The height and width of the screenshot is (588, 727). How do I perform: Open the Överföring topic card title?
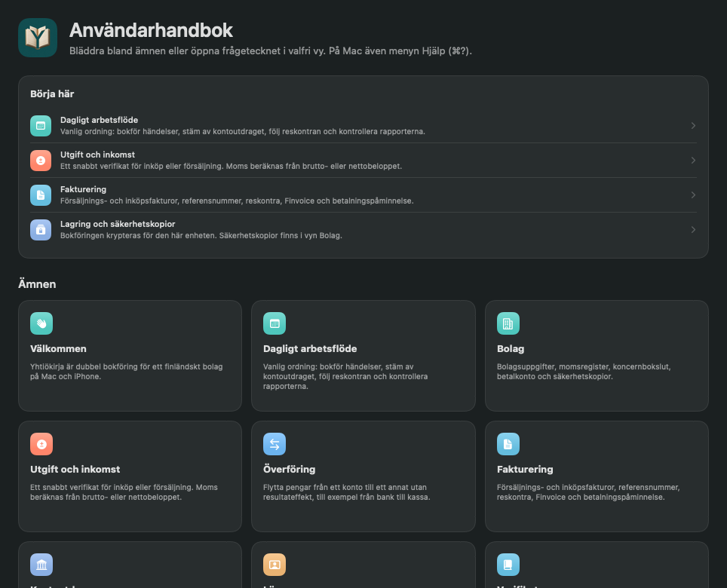tap(290, 470)
